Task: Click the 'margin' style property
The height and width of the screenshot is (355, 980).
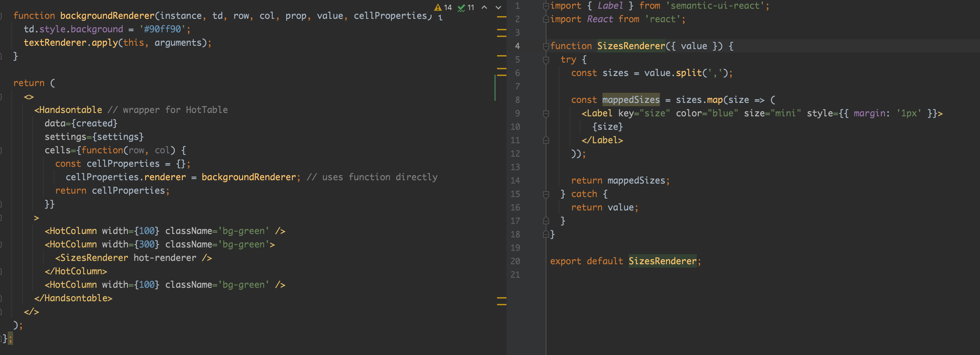Action: pyautogui.click(x=869, y=113)
